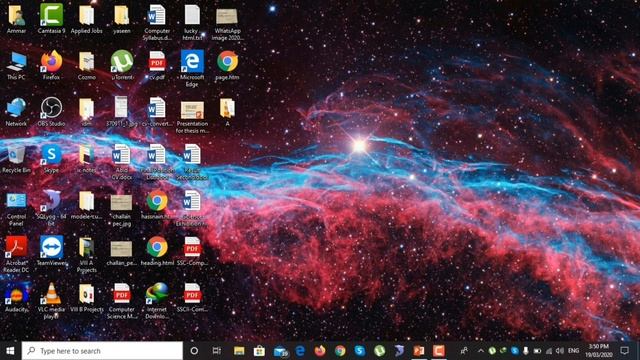Select the SSC-Comp PDF file

click(192, 251)
